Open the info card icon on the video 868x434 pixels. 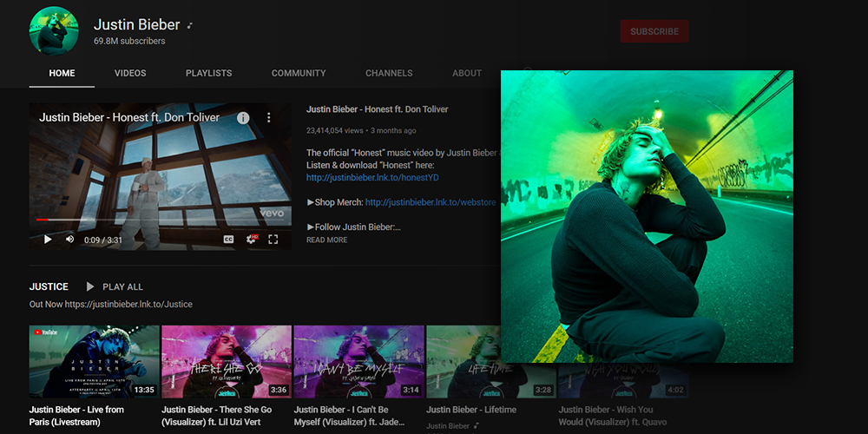coord(243,117)
